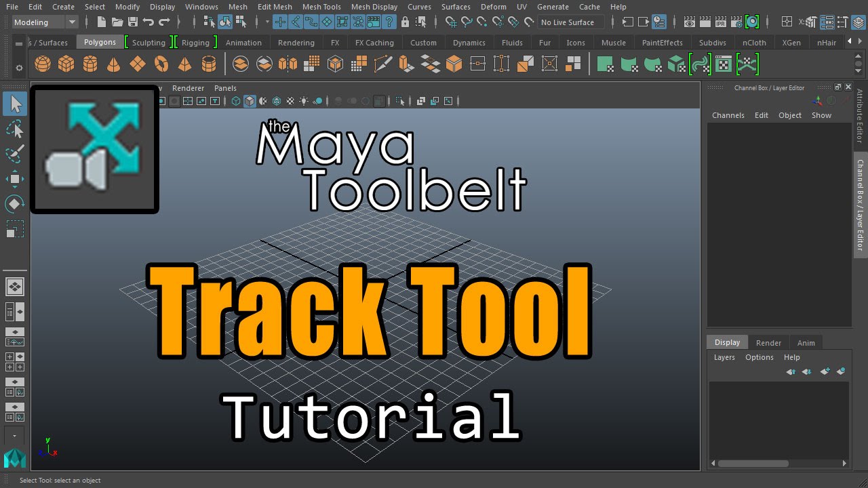This screenshot has height=488, width=868.
Task: Switch to the Rigging shelf tab
Action: [195, 43]
